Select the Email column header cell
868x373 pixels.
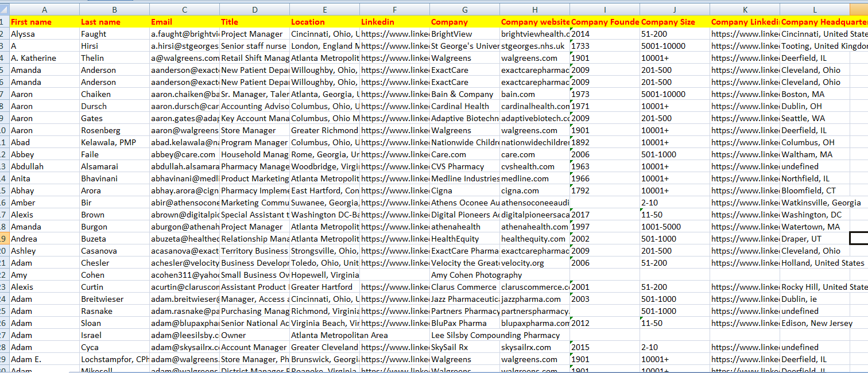click(184, 21)
